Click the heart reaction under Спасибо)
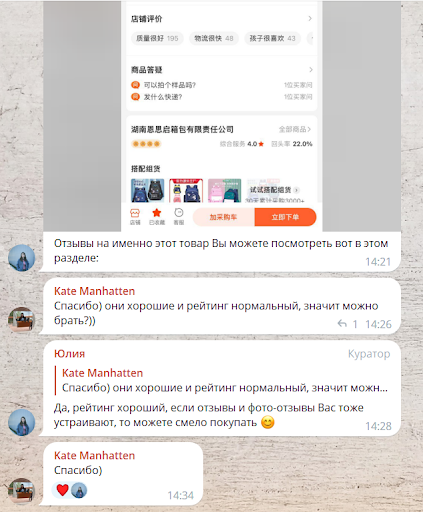The height and width of the screenshot is (512, 423). pos(62,490)
